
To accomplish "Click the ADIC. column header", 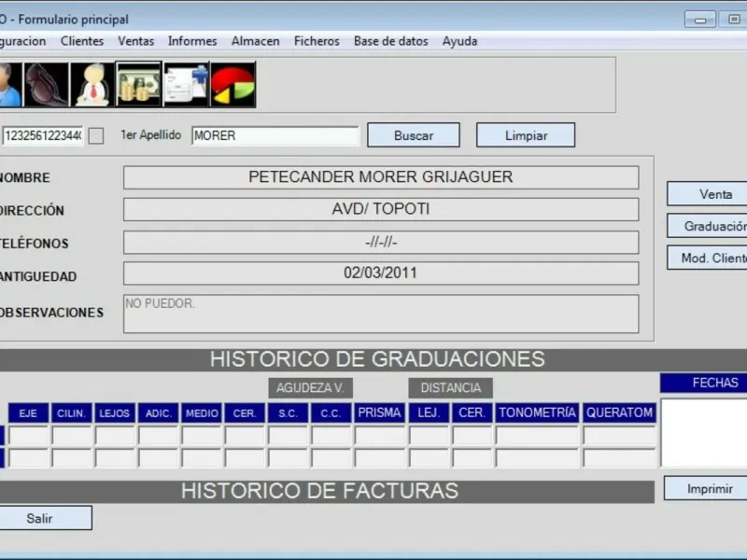I will pos(158,413).
